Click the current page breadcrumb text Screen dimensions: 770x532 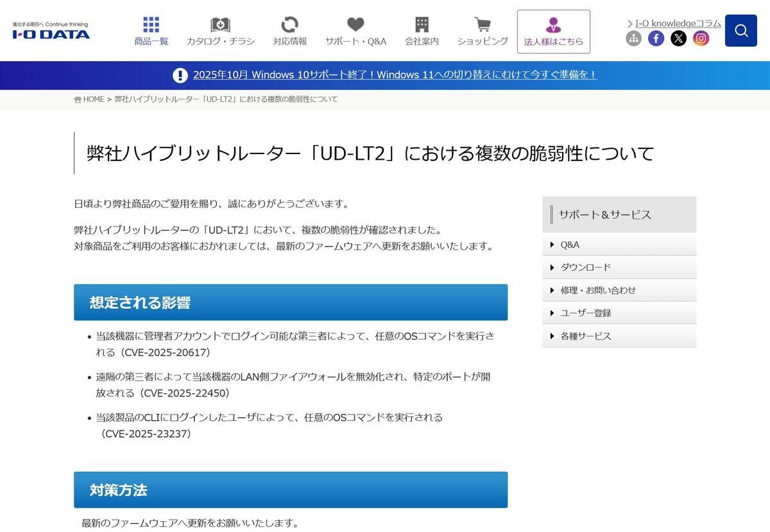[x=226, y=99]
